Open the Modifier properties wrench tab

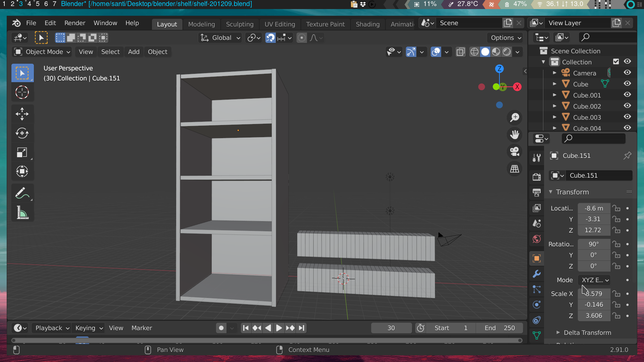click(x=537, y=274)
